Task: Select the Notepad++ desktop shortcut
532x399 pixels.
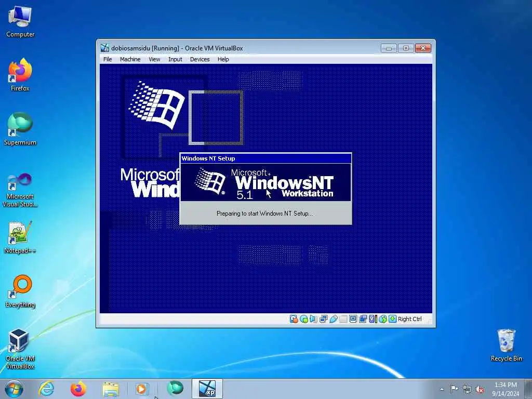Action: click(20, 237)
